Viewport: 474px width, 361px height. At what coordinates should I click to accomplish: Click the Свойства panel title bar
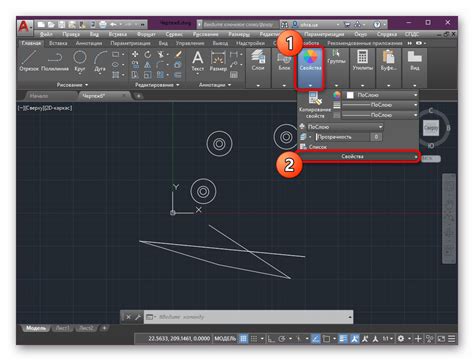coord(357,156)
